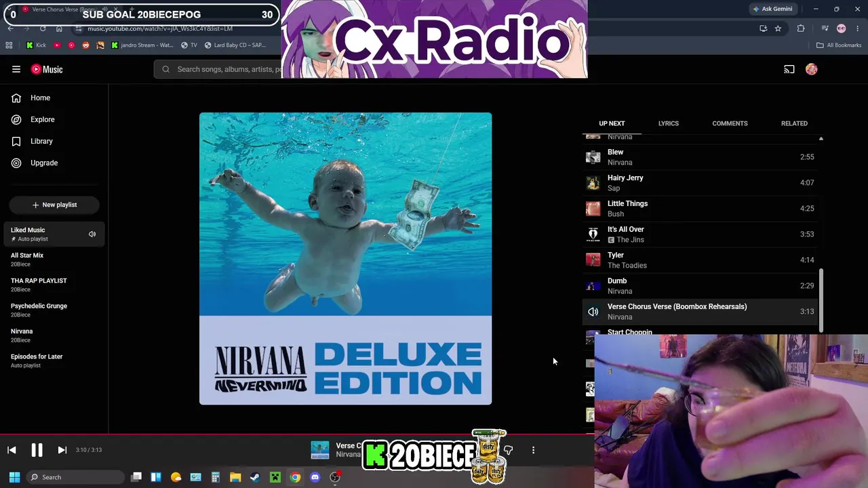The image size is (868, 488).
Task: Click the Nevermind Deluxe Edition album art
Action: [x=345, y=258]
